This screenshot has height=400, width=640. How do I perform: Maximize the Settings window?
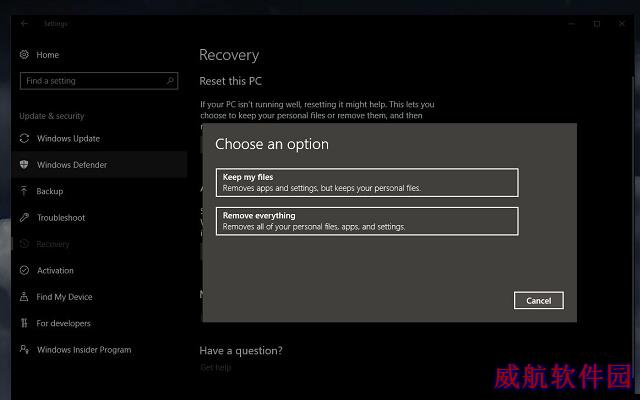[x=597, y=24]
